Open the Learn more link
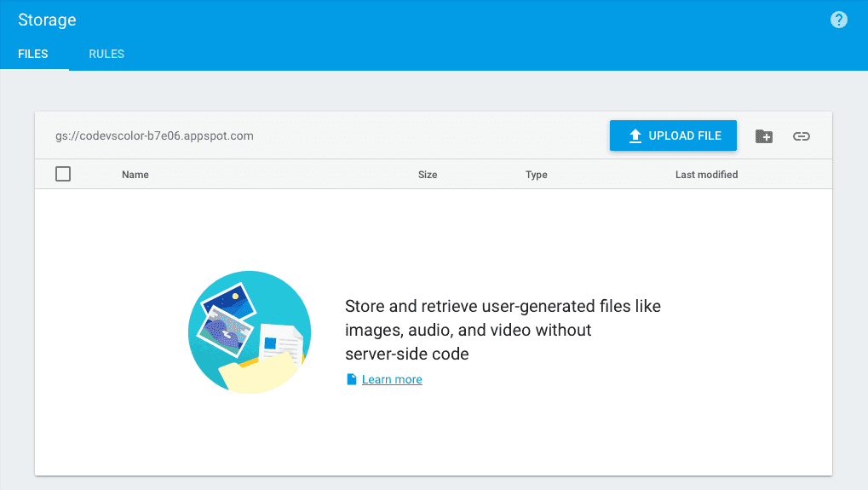 [x=392, y=379]
